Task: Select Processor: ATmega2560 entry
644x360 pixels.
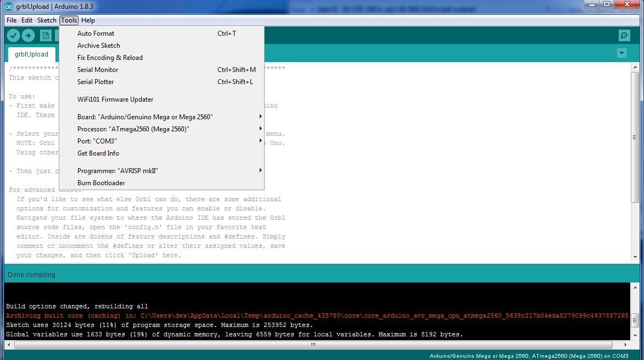Action: point(162,129)
